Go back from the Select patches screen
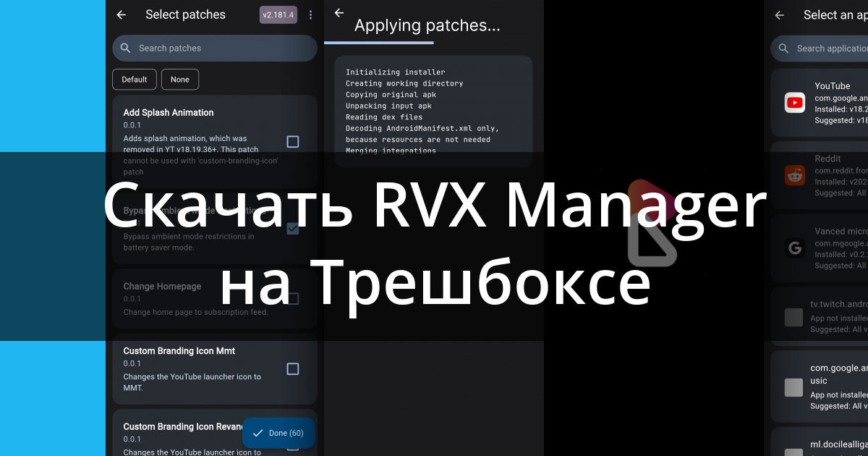The image size is (868, 456). click(x=122, y=14)
